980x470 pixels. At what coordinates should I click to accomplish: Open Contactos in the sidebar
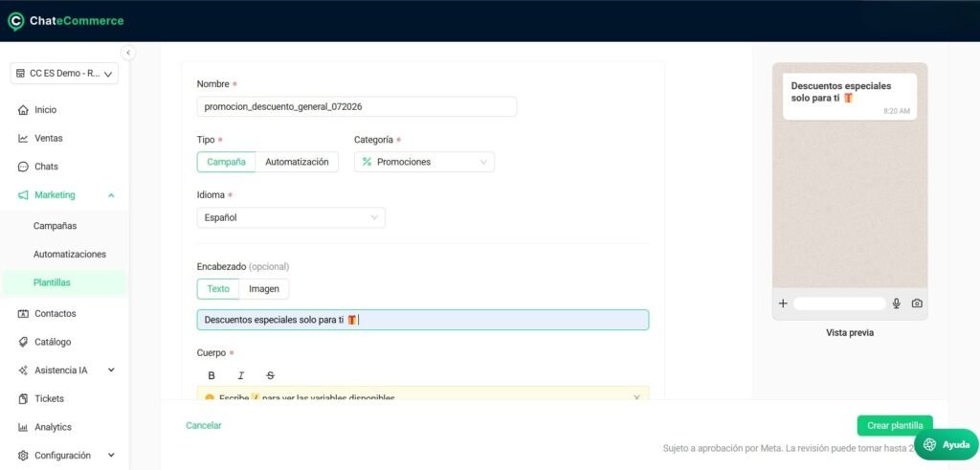click(x=55, y=314)
